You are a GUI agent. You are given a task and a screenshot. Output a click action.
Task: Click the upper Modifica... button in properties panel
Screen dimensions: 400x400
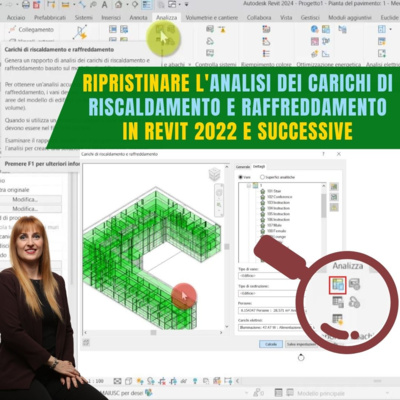30,199
